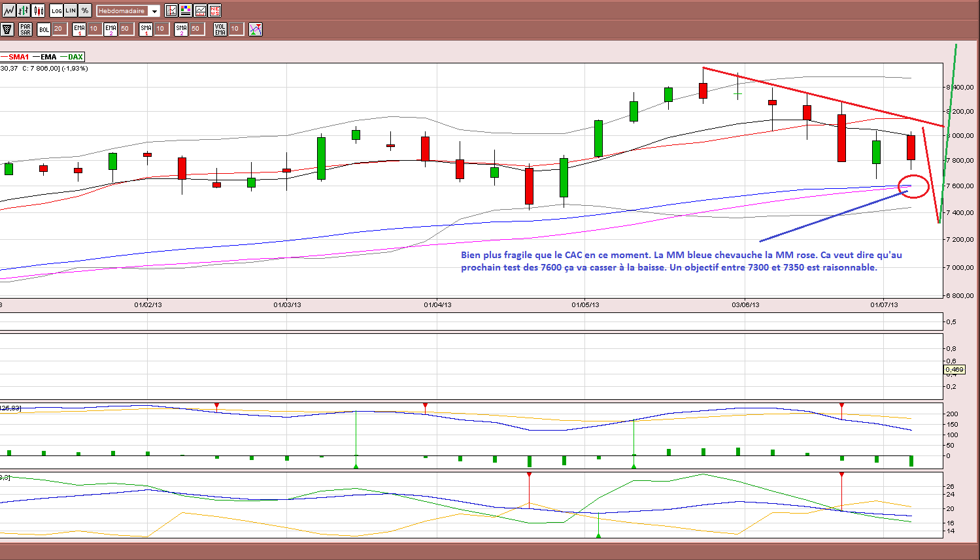This screenshot has height=560, width=980.
Task: Click the SMA1 legend label
Action: pyautogui.click(x=19, y=57)
